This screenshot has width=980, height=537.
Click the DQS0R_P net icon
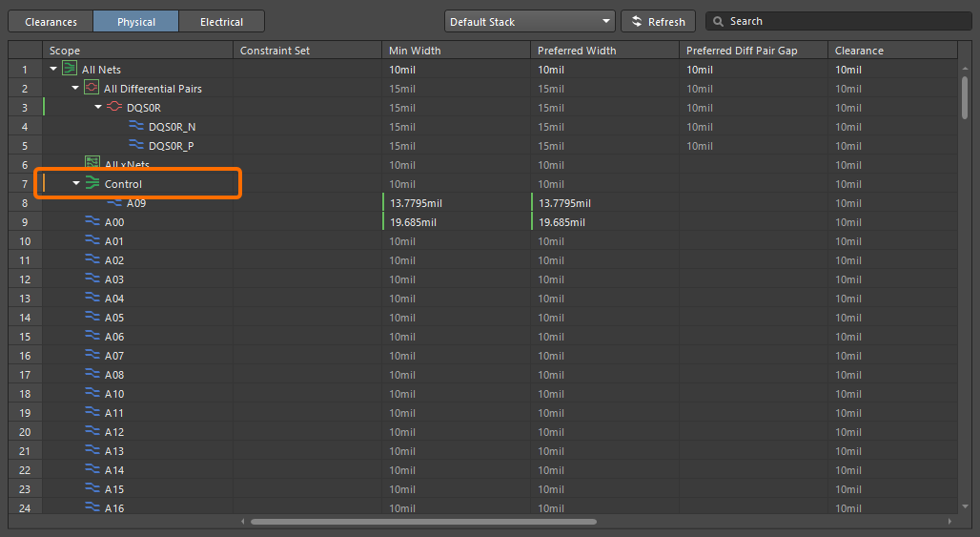tap(136, 145)
